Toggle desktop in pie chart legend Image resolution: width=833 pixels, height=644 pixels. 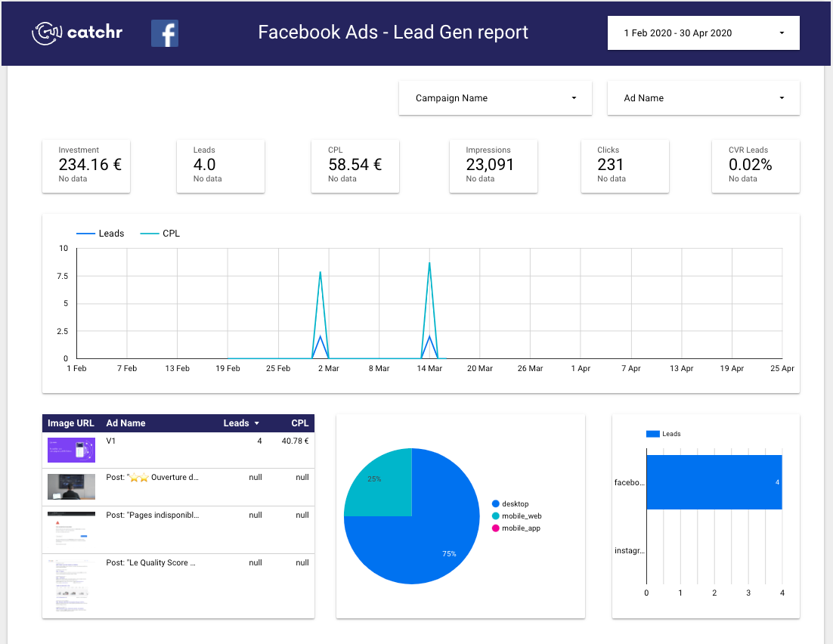coord(514,503)
